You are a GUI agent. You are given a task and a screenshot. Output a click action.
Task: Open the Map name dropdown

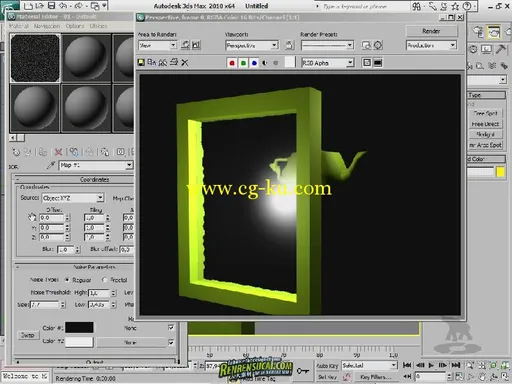point(96,165)
